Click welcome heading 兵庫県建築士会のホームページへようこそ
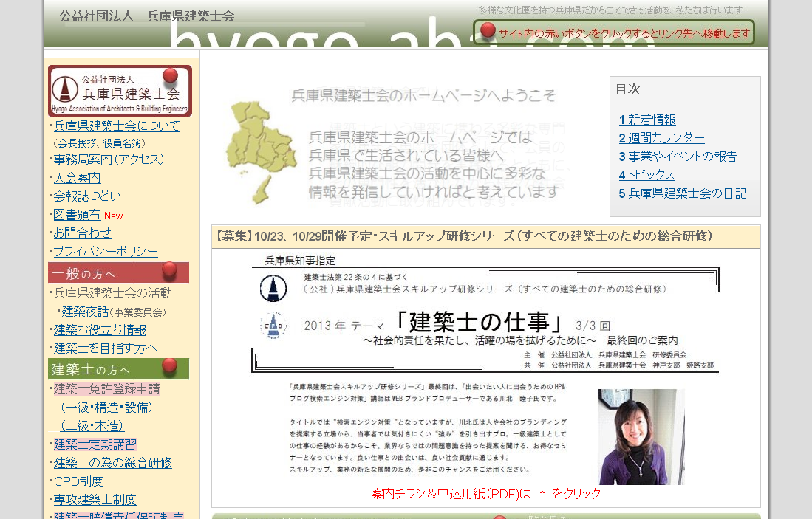Viewport: 812px width, 519px height. point(423,95)
